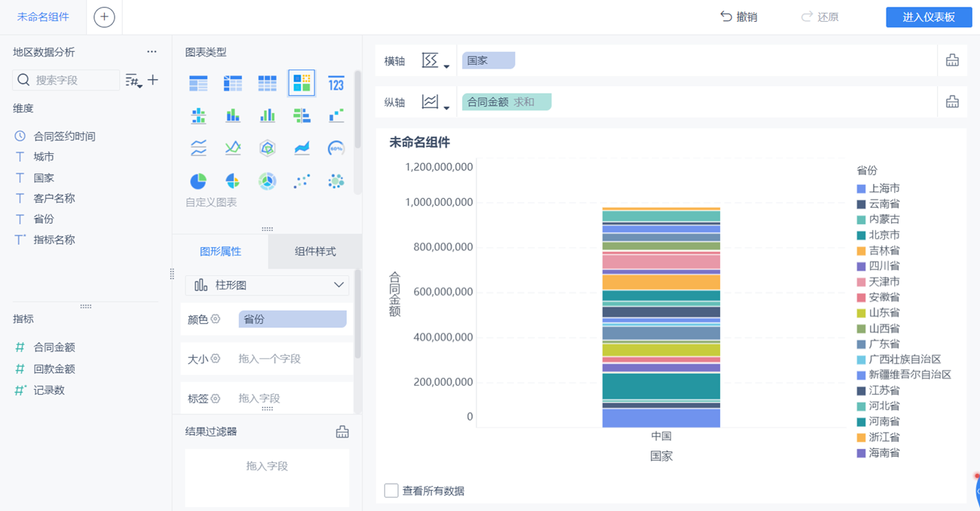980x511 pixels.
Task: Select 国家 dimension in field list
Action: click(44, 178)
